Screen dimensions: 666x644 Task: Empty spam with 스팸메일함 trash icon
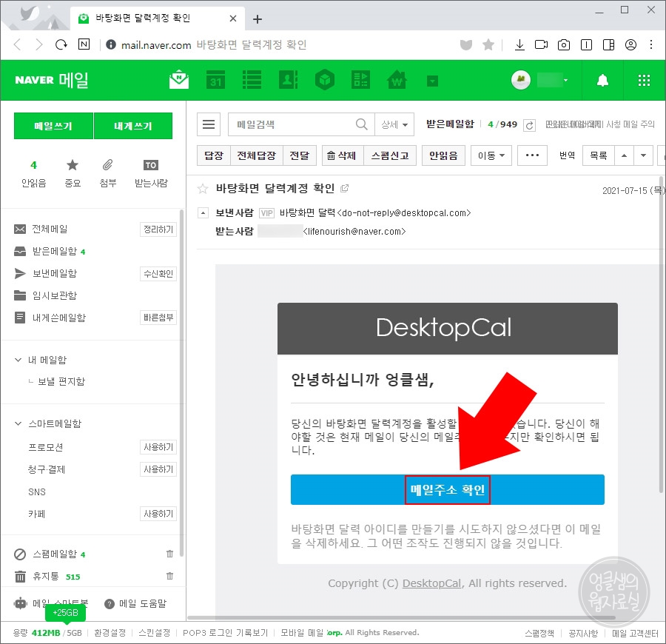tap(169, 554)
